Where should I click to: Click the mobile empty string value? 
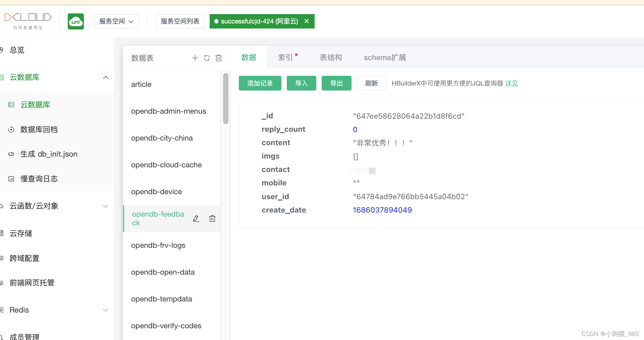pyautogui.click(x=356, y=183)
